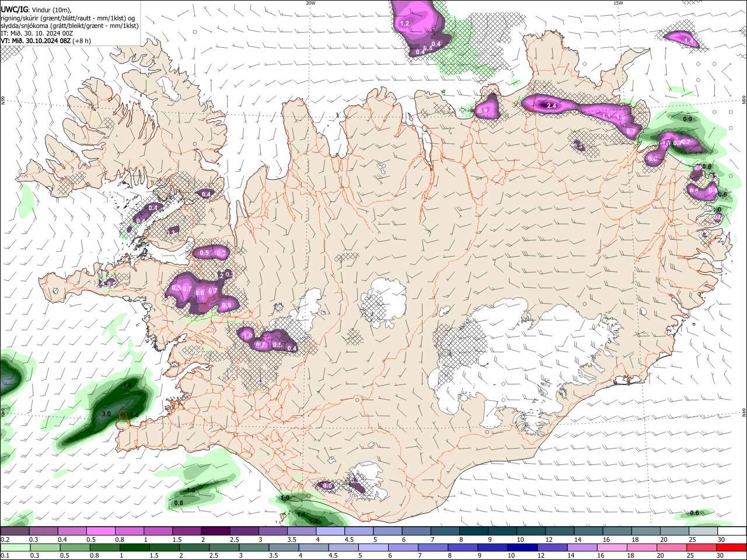Pick the light gray 25 snow scale swatch
The width and height of the screenshot is (747, 560).
tap(704, 531)
